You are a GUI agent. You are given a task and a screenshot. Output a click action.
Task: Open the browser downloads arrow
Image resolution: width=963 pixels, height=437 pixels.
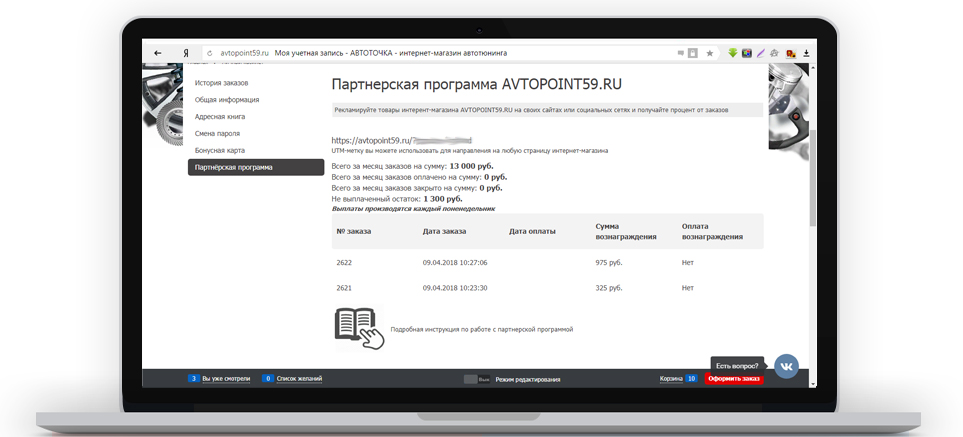(806, 53)
